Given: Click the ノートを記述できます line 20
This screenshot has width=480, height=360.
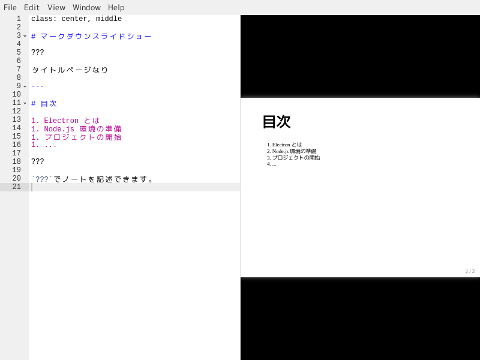Looking at the screenshot, I should [x=92, y=179].
